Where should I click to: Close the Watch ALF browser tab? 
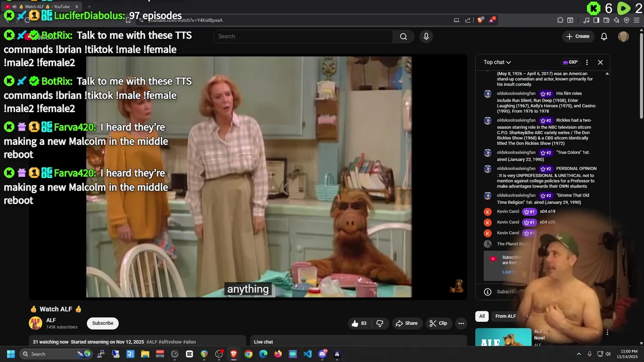coord(77,7)
